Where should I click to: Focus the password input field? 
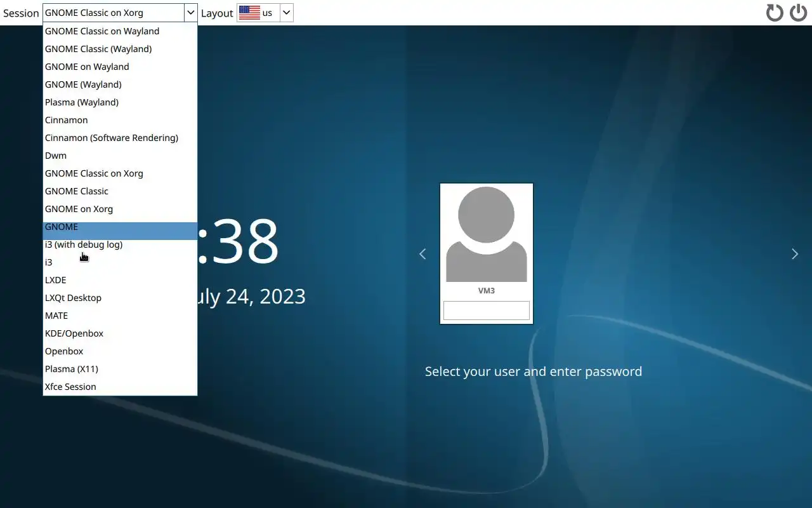[x=487, y=311]
